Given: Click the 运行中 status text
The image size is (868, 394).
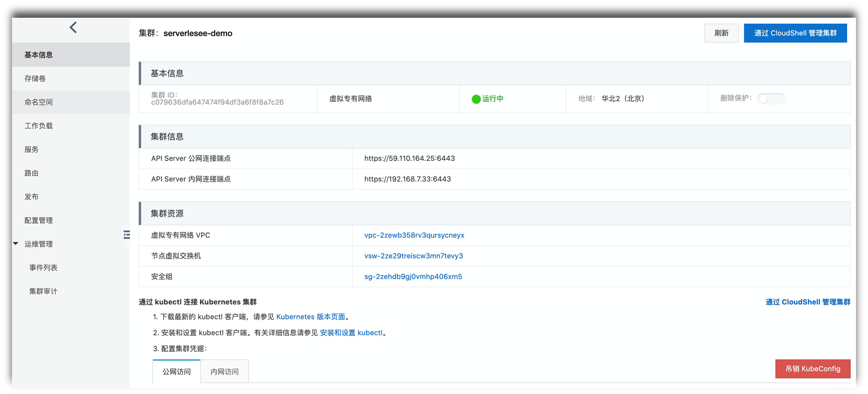Looking at the screenshot, I should tap(493, 99).
